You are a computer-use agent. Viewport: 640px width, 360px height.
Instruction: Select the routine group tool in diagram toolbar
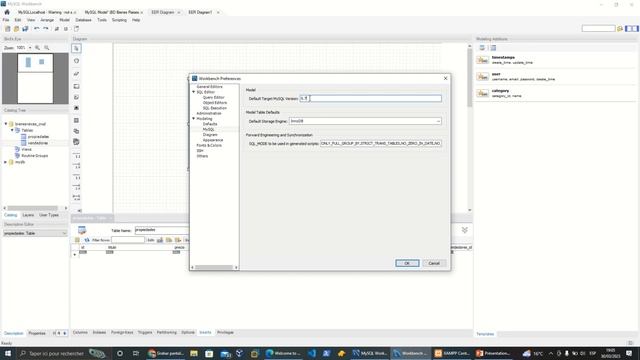(x=76, y=142)
